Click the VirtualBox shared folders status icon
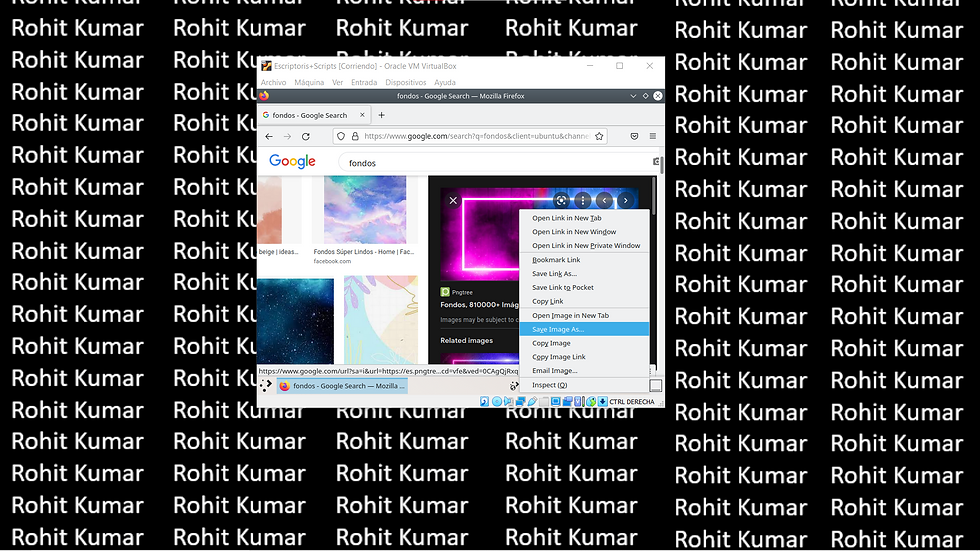The image size is (980, 551). click(x=544, y=401)
